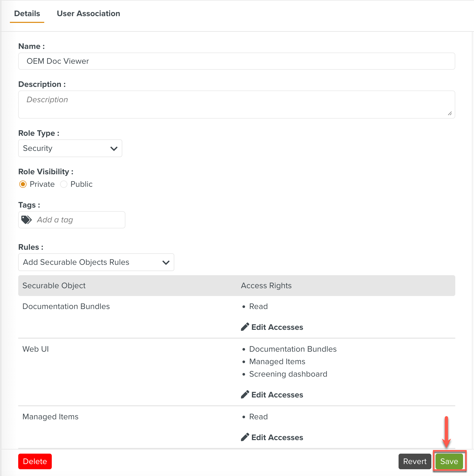The height and width of the screenshot is (476, 474).
Task: Click the pencil icon for Managed Items
Action: (x=245, y=437)
